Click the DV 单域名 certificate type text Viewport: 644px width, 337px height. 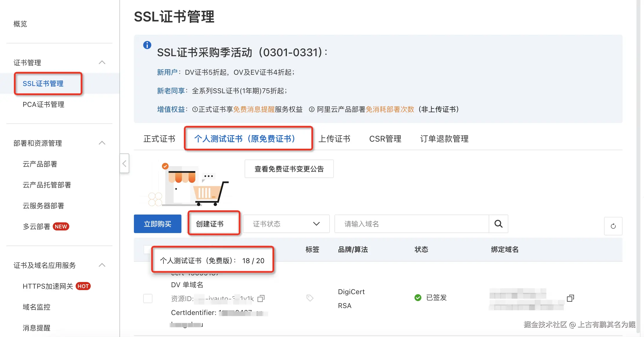coord(187,285)
